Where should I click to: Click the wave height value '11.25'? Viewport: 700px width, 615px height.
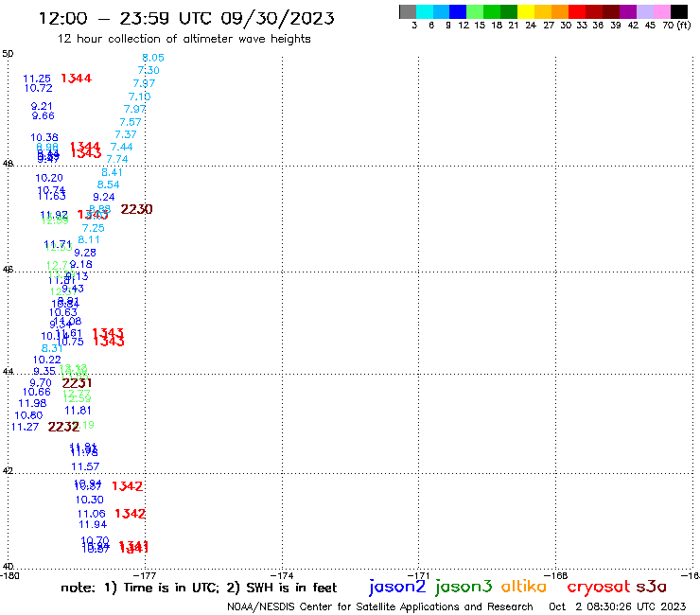(37, 79)
